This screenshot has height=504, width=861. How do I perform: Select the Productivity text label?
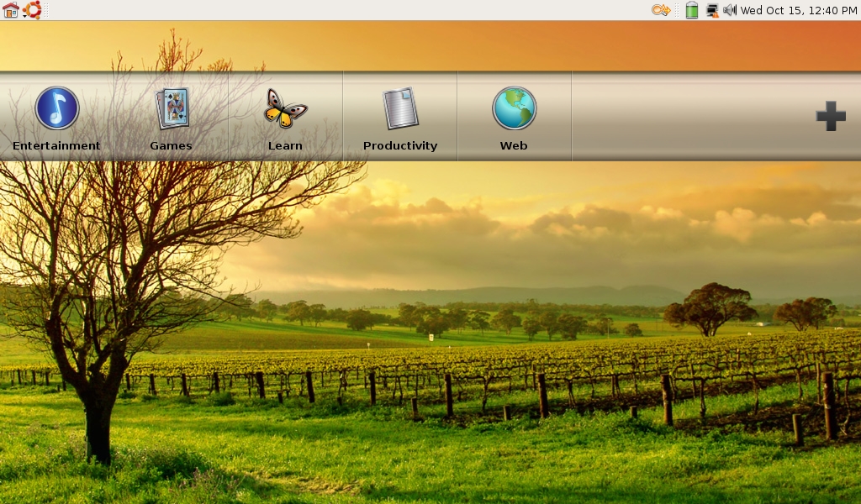coord(400,145)
